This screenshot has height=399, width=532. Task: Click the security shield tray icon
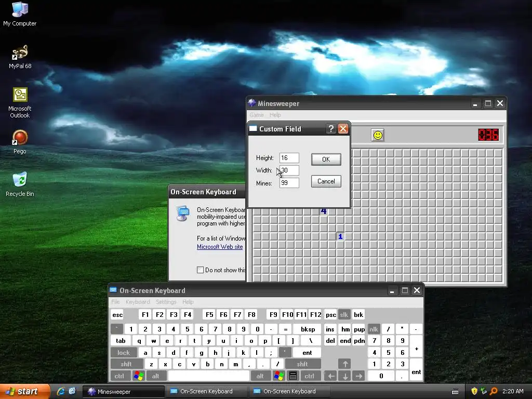tap(474, 391)
